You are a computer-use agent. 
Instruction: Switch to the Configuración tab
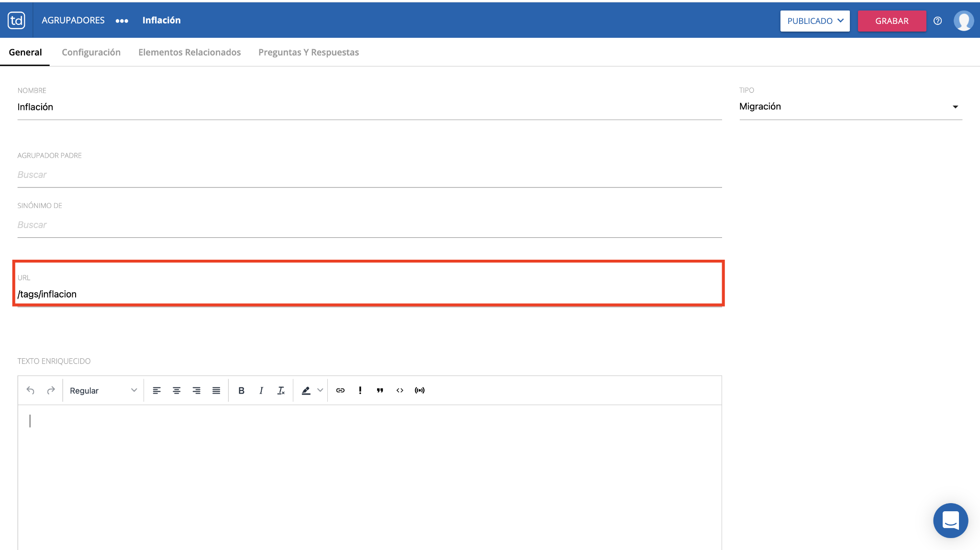(91, 52)
